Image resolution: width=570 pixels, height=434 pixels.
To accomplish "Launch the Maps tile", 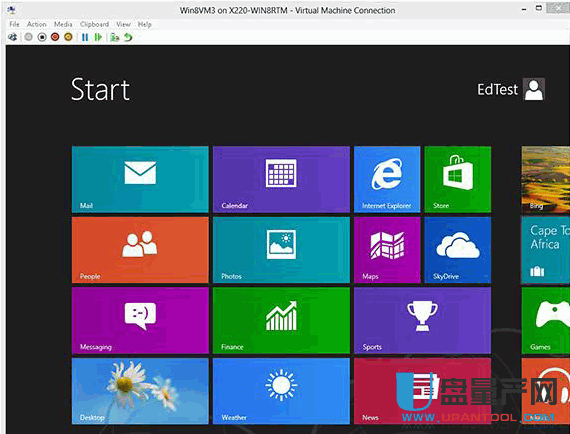I will (x=387, y=250).
